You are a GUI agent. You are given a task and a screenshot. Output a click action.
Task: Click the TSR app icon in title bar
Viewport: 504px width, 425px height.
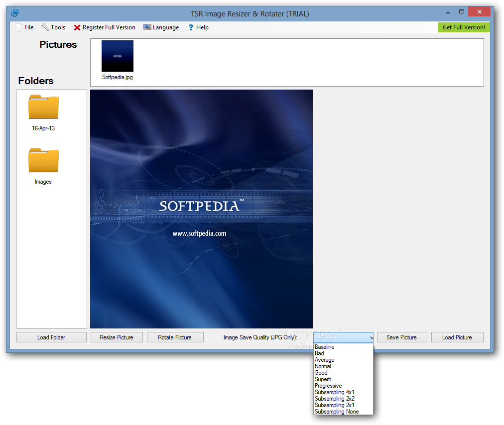(15, 13)
